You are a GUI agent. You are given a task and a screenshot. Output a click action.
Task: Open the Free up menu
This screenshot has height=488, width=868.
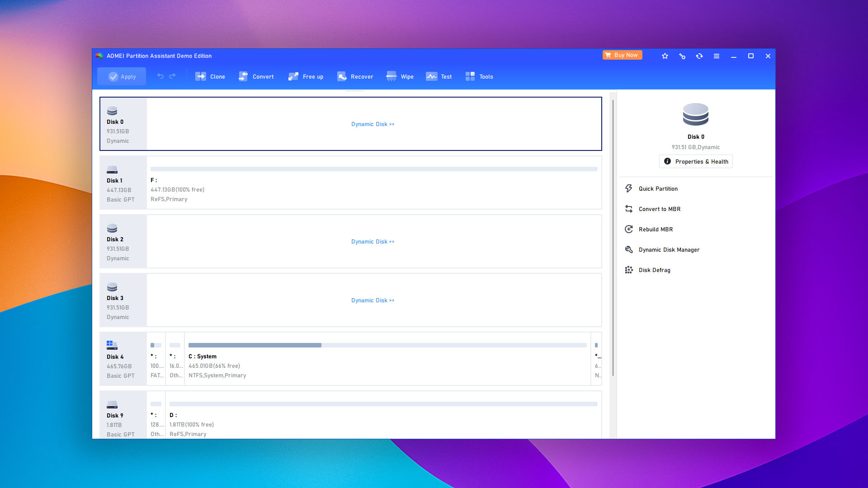click(306, 76)
